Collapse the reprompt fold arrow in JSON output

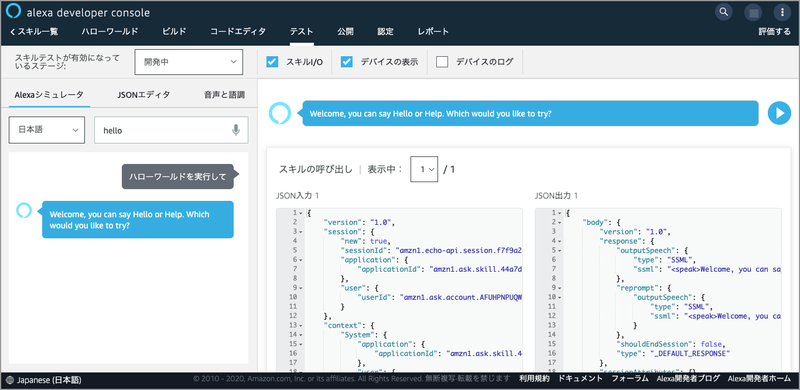(560, 287)
